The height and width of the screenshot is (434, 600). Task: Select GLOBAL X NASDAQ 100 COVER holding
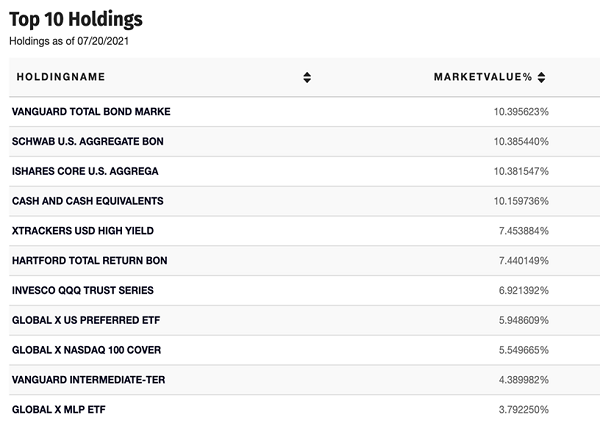pyautogui.click(x=86, y=350)
